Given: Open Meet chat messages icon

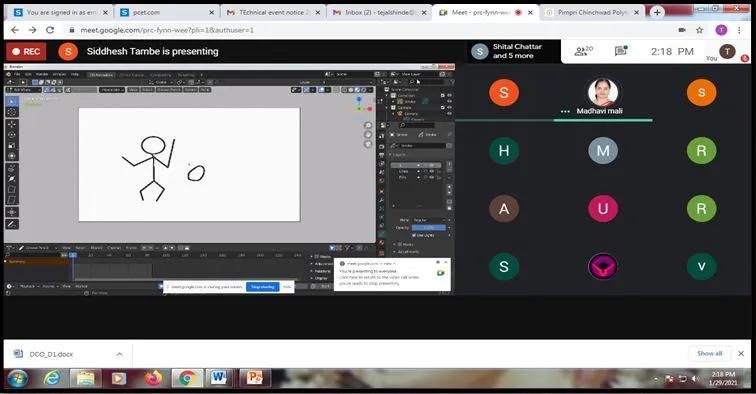Looking at the screenshot, I should (621, 51).
